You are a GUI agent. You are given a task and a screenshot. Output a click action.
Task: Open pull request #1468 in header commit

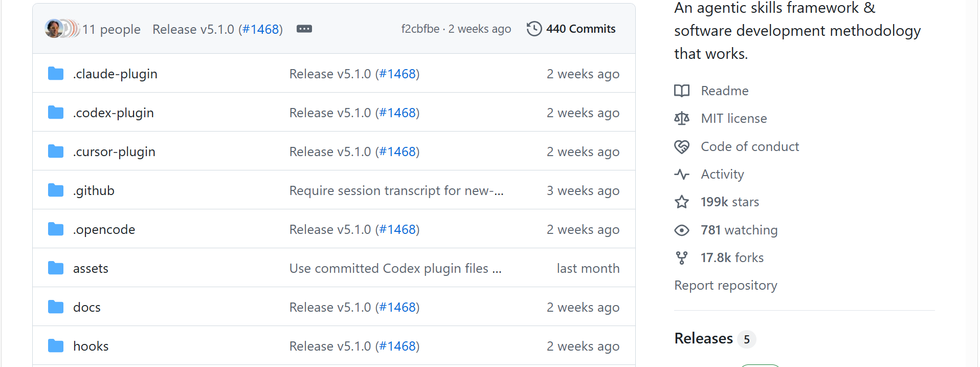pos(261,29)
